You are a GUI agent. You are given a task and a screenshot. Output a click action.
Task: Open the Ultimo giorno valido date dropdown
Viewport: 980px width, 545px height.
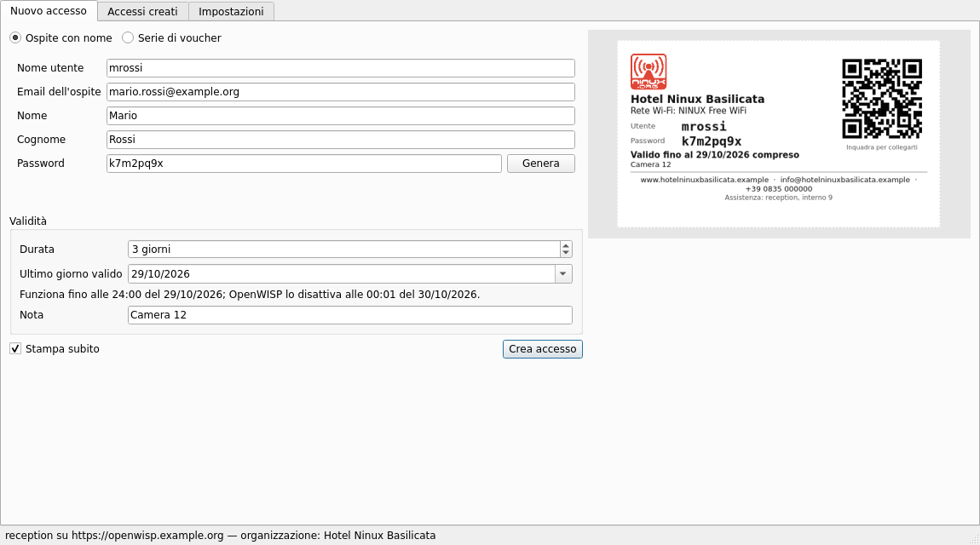coord(563,274)
